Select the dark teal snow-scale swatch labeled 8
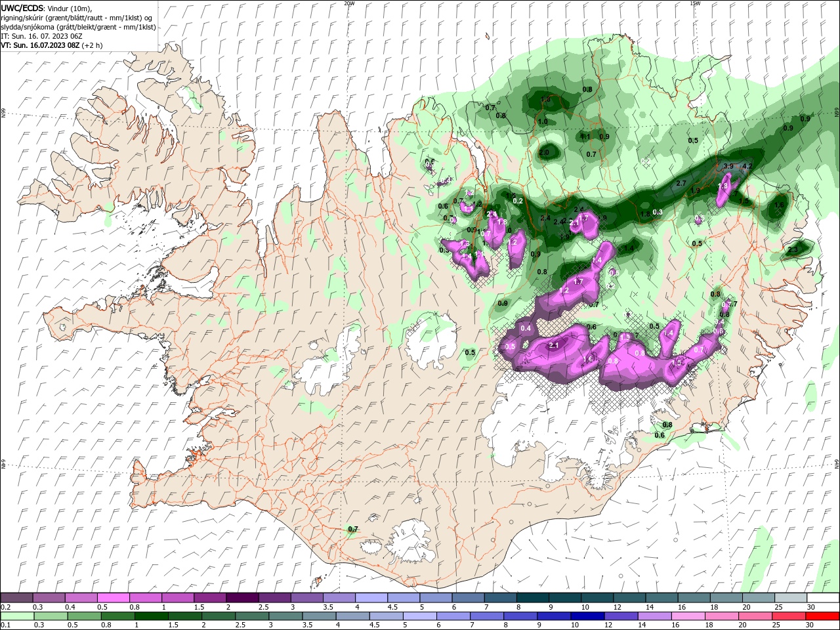This screenshot has height=630, width=840. pos(532,598)
